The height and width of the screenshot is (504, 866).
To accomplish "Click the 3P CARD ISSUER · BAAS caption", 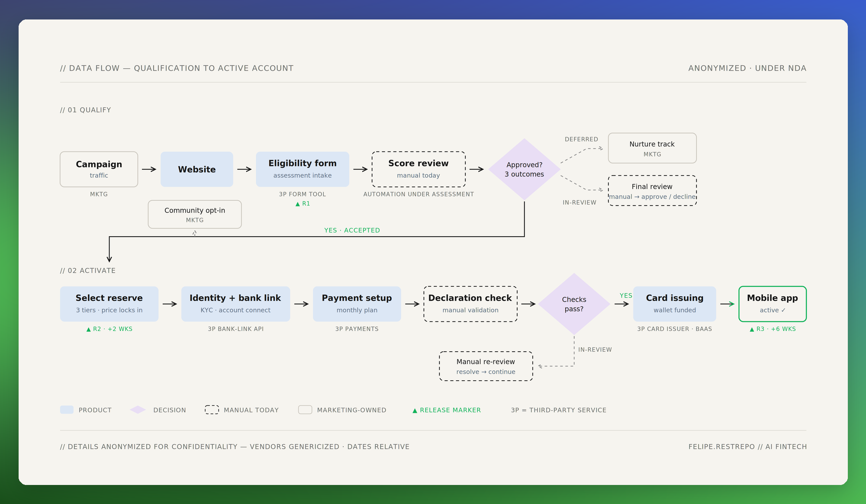I will tap(675, 329).
